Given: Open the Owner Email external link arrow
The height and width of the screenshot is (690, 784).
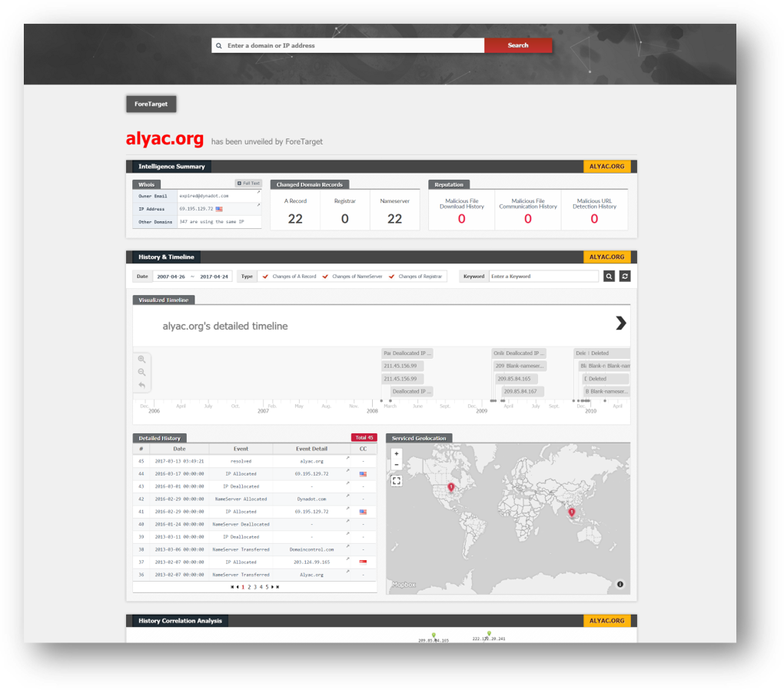Looking at the screenshot, I should tap(258, 193).
